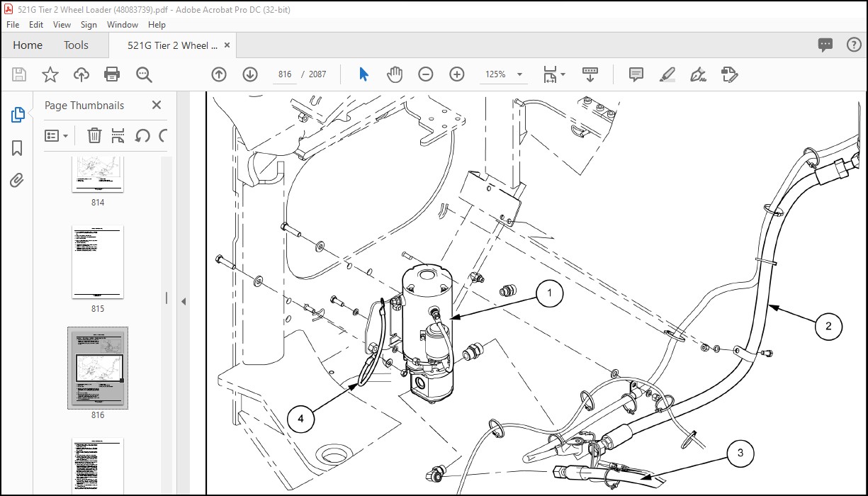Rotate the page counterclockwise
The height and width of the screenshot is (496, 868).
click(142, 135)
